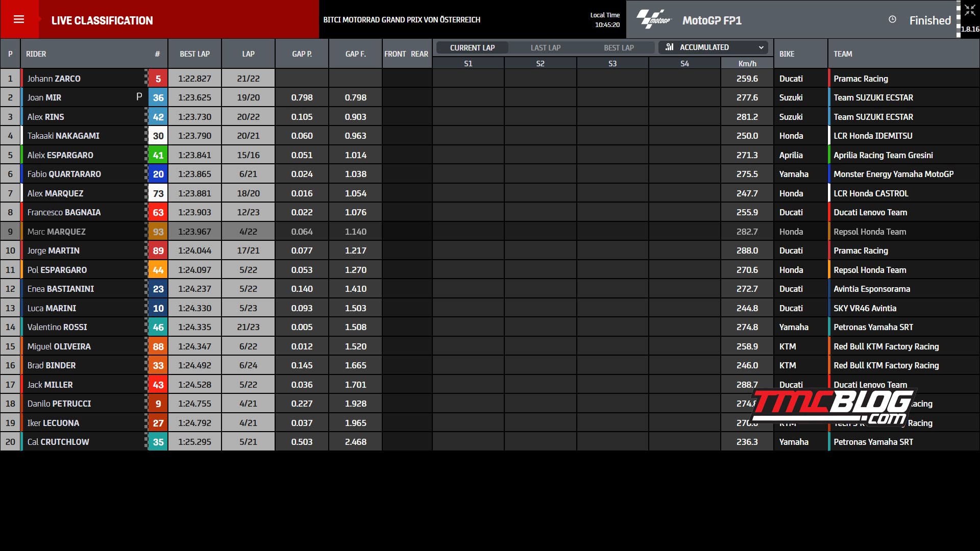Click the blue number 36 badge

158,97
